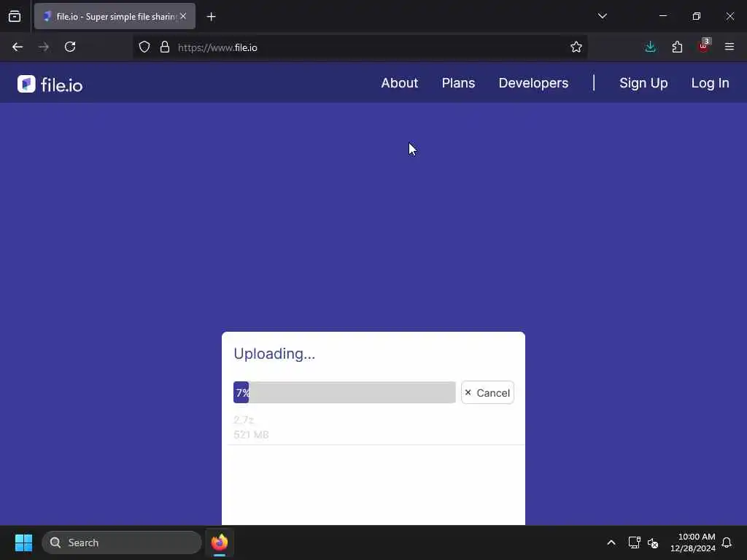This screenshot has height=560, width=747.
Task: Open the Developers page
Action: click(x=533, y=83)
